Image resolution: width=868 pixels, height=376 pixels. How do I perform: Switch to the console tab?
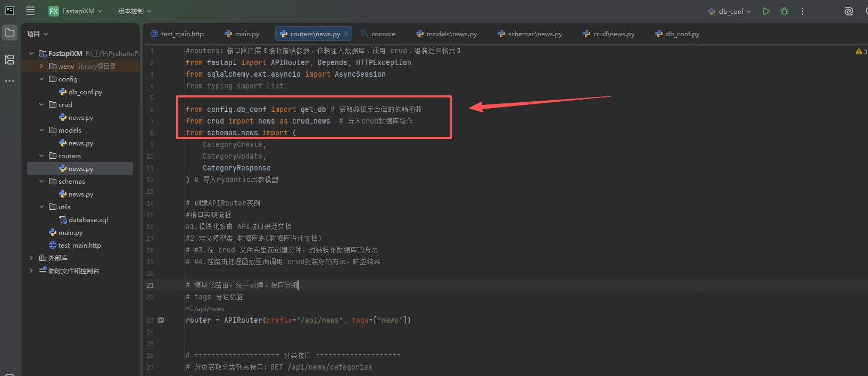point(378,34)
